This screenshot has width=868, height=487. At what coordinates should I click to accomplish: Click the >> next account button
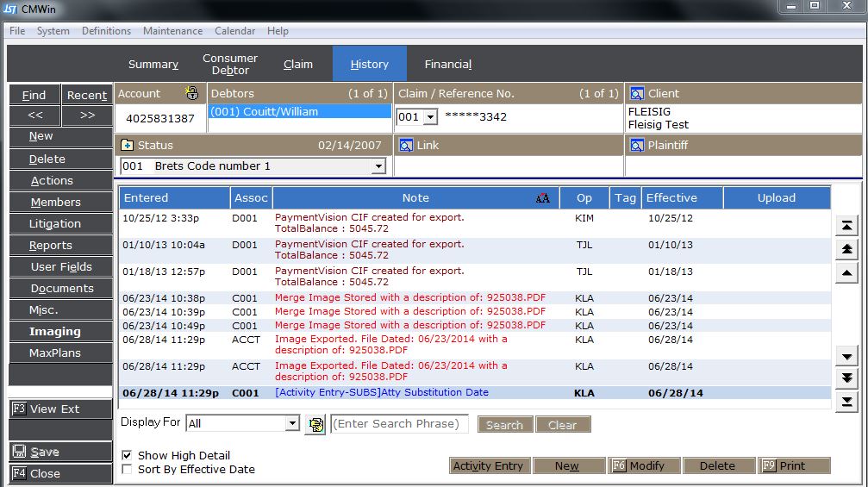pos(87,116)
